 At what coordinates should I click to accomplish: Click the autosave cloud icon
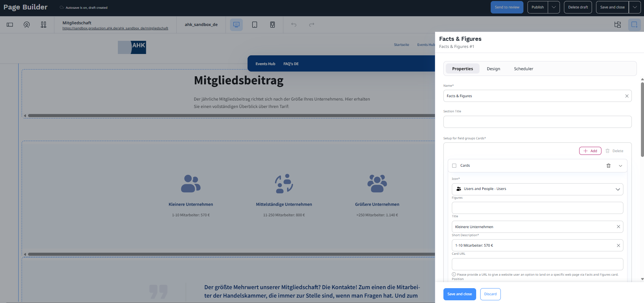(x=62, y=7)
